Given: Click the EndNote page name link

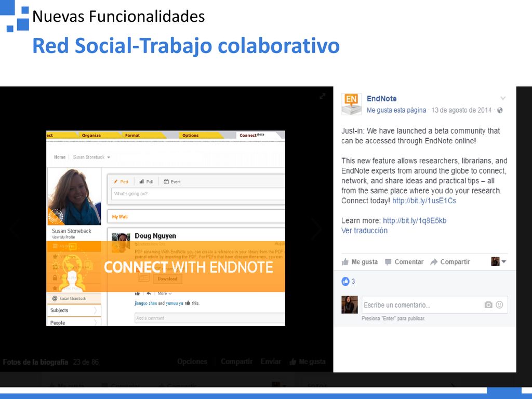Looking at the screenshot, I should point(381,99).
